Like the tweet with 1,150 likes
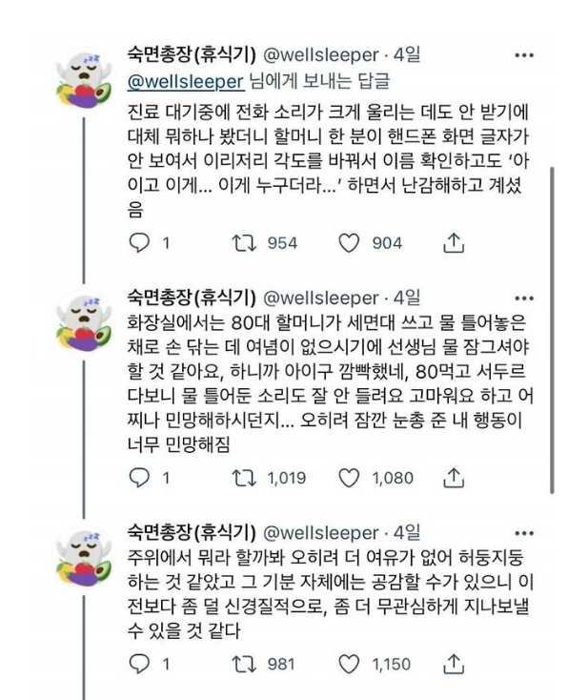This screenshot has width=588, height=700. [x=349, y=664]
